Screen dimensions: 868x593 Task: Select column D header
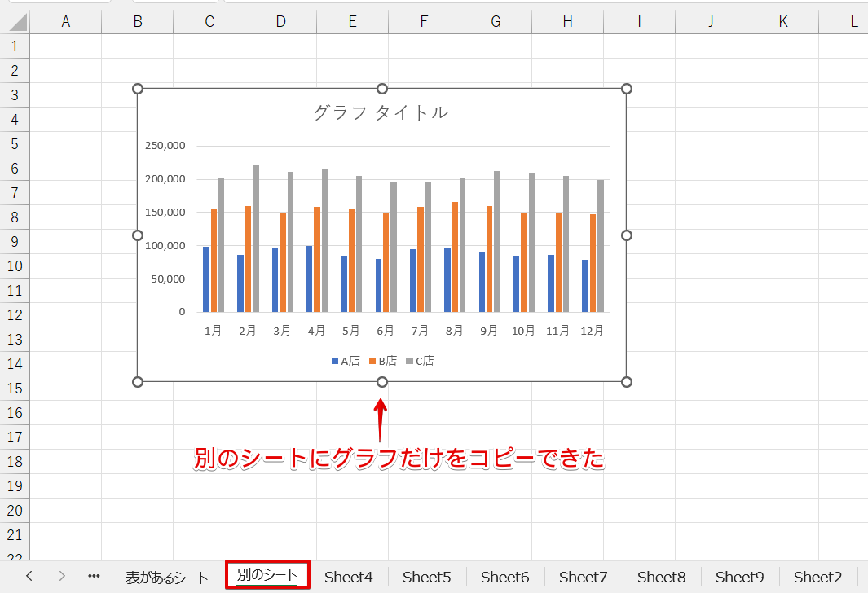[280, 22]
